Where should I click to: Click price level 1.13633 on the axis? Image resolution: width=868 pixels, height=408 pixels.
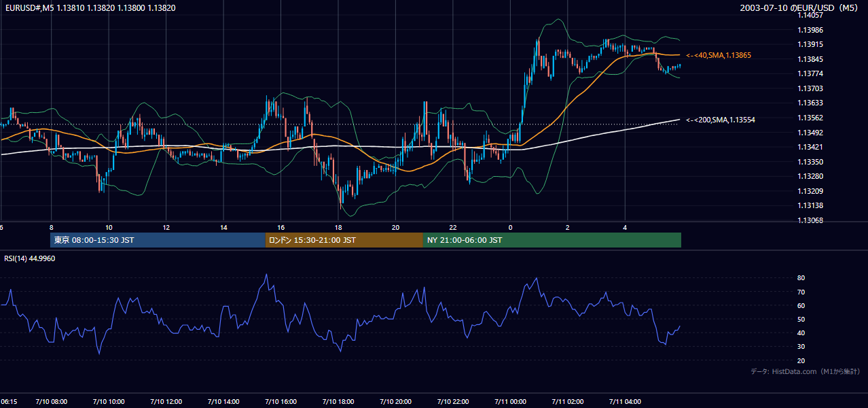(811, 103)
